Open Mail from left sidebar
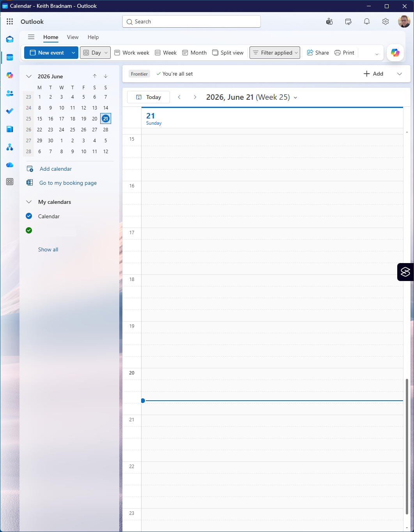 tap(10, 39)
